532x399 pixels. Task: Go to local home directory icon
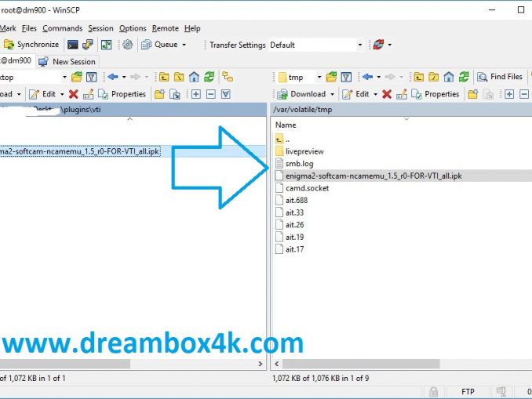tap(194, 78)
